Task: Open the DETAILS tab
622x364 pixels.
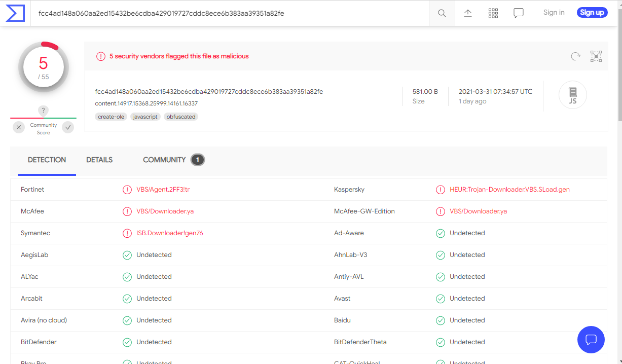Action: point(99,160)
